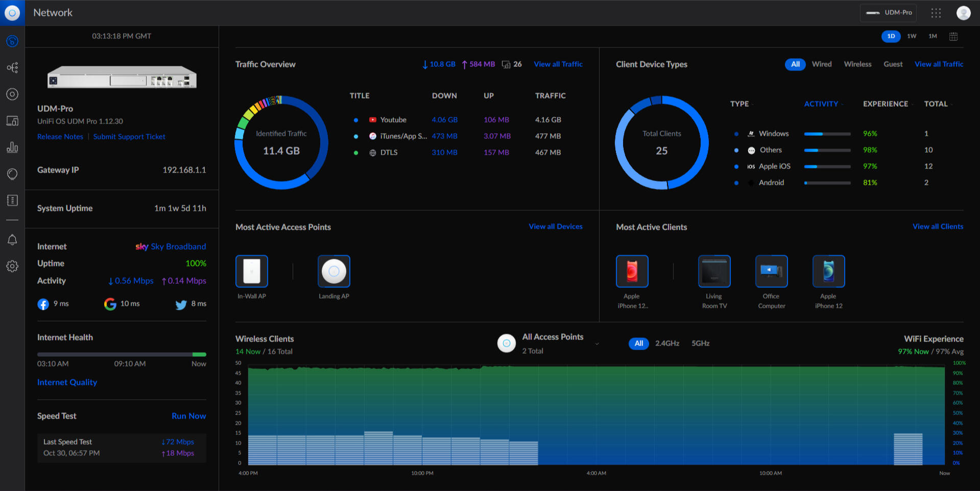
Task: Open the settings gear in sidebar
Action: [12, 266]
